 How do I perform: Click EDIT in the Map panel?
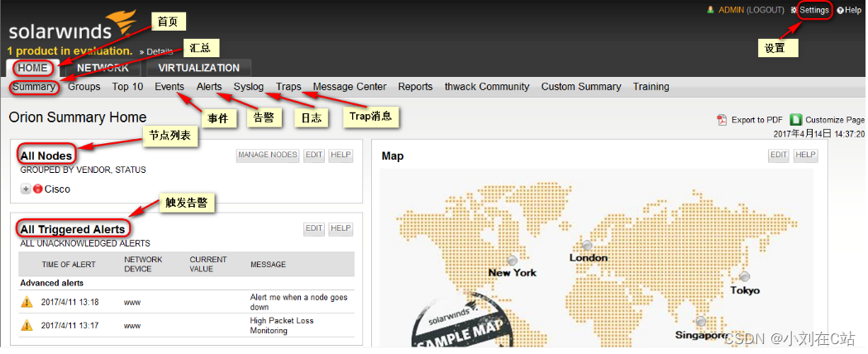tap(779, 155)
